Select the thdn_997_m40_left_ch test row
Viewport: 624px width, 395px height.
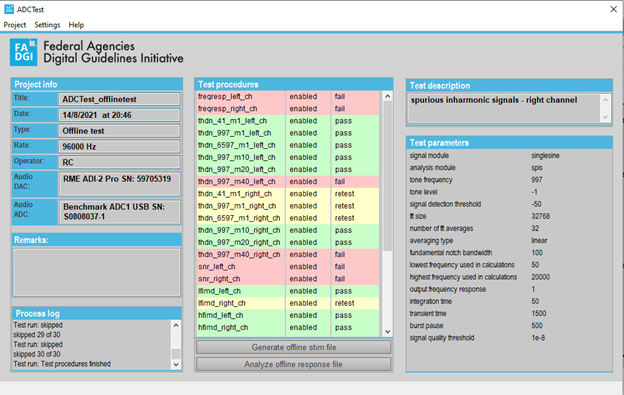point(289,181)
